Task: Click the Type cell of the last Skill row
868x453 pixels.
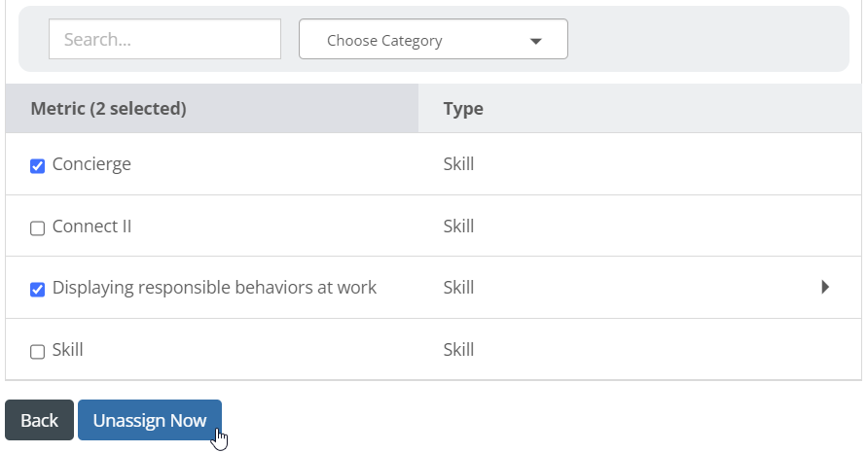Action: pyautogui.click(x=458, y=350)
